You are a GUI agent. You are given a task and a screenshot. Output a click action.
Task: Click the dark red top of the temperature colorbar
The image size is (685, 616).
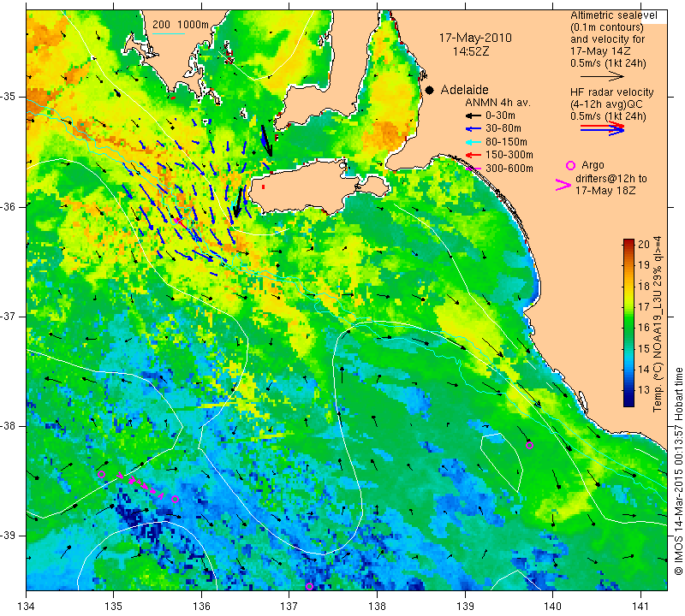(x=628, y=243)
